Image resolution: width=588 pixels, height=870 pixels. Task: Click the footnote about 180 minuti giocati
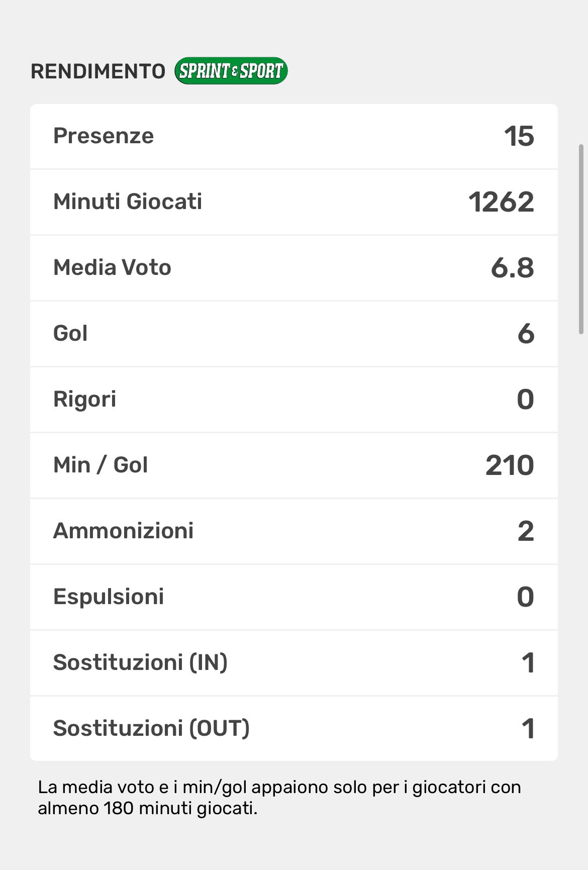(279, 798)
